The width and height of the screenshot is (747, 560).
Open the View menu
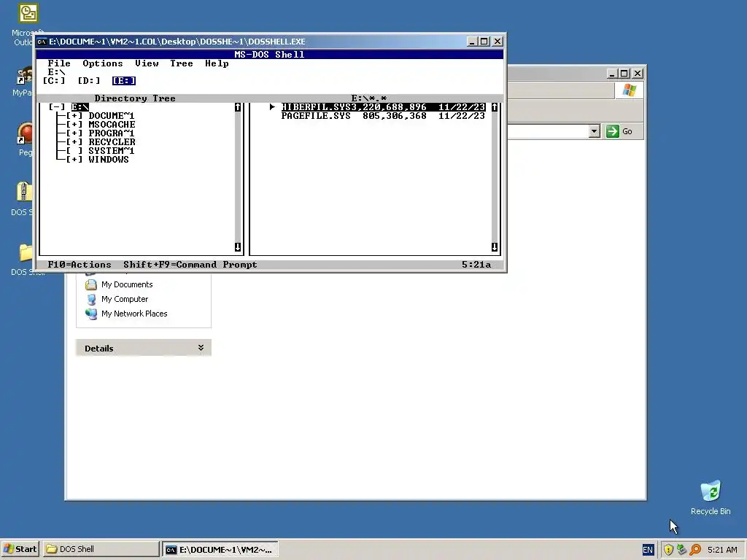coord(147,63)
